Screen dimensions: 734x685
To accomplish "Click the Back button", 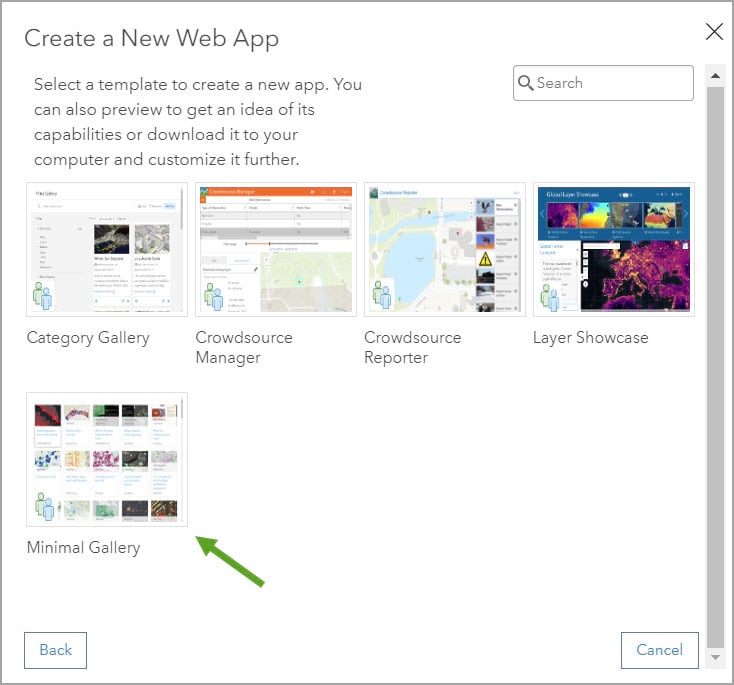I will [55, 650].
